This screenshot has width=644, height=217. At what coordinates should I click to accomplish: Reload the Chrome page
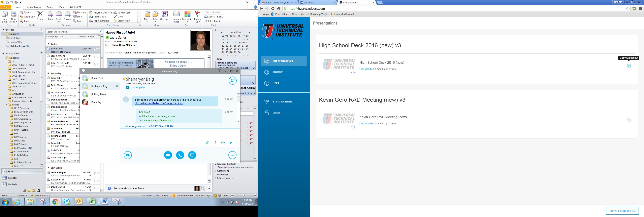point(273,8)
